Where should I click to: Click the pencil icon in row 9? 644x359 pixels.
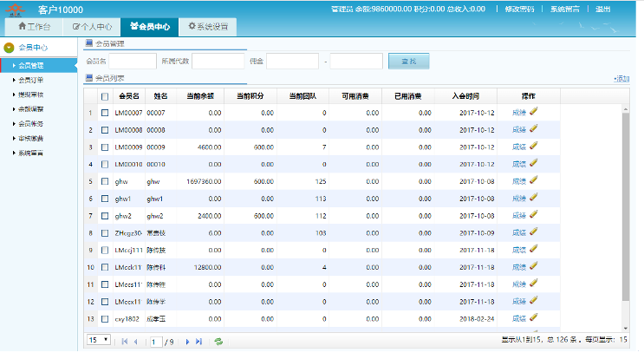click(534, 249)
